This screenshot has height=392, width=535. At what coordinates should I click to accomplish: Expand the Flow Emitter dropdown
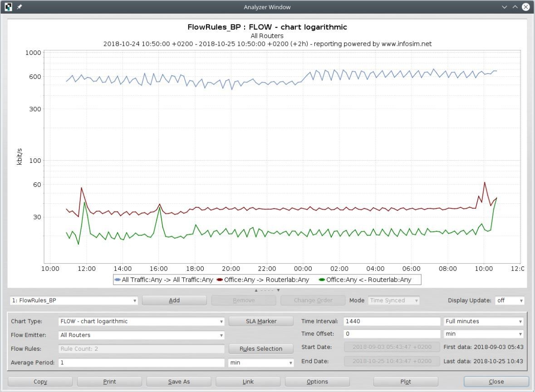click(x=142, y=335)
